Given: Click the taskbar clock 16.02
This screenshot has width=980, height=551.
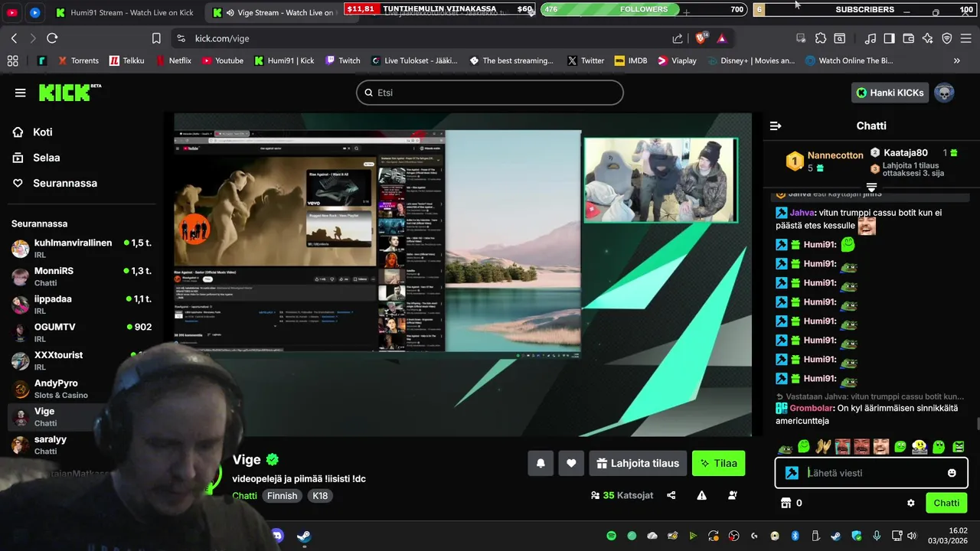Looking at the screenshot, I should coord(958,530).
